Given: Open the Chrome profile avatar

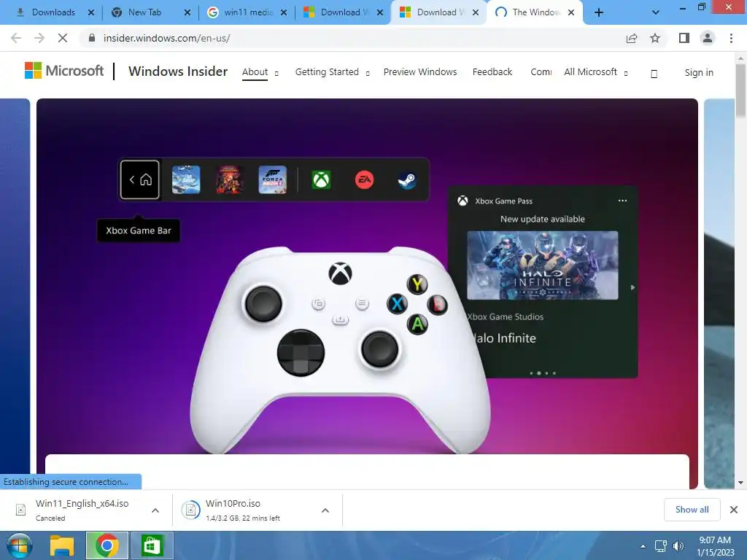Looking at the screenshot, I should (708, 38).
